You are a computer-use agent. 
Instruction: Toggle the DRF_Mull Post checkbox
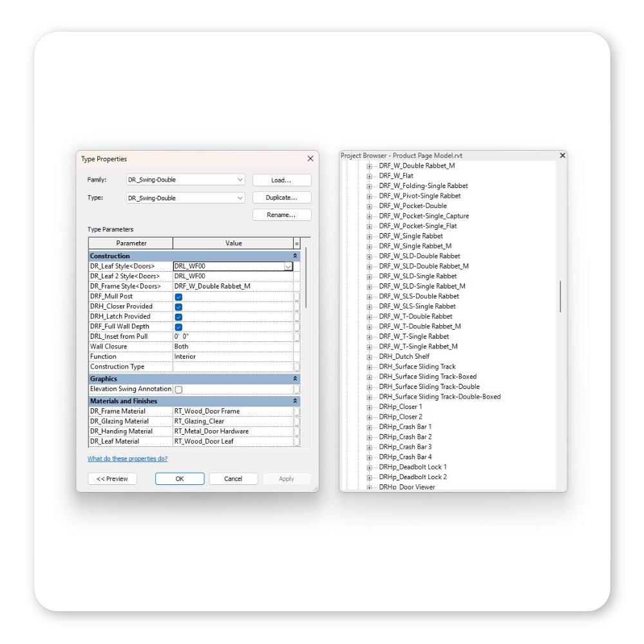coord(178,297)
